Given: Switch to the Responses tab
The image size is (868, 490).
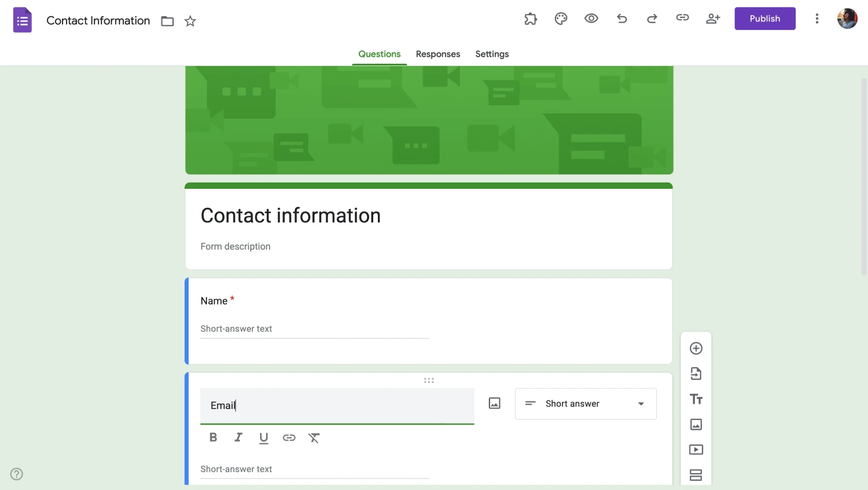Looking at the screenshot, I should point(438,54).
